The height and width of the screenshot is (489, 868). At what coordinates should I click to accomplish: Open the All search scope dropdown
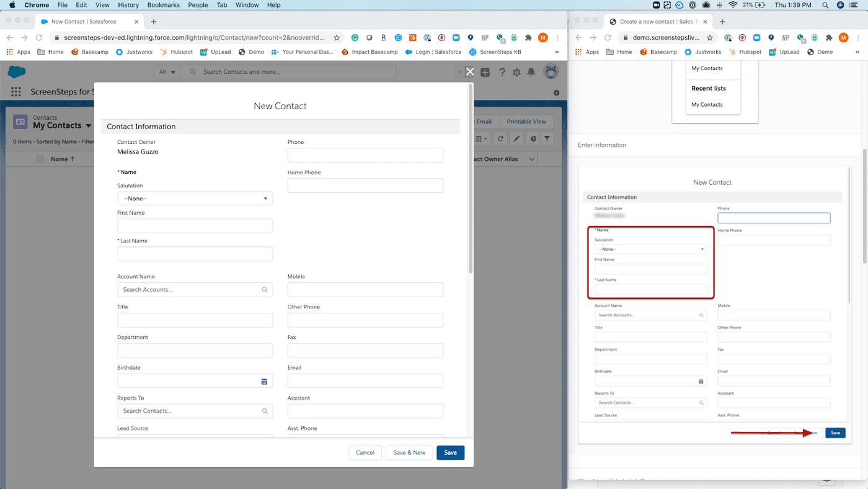pyautogui.click(x=167, y=72)
